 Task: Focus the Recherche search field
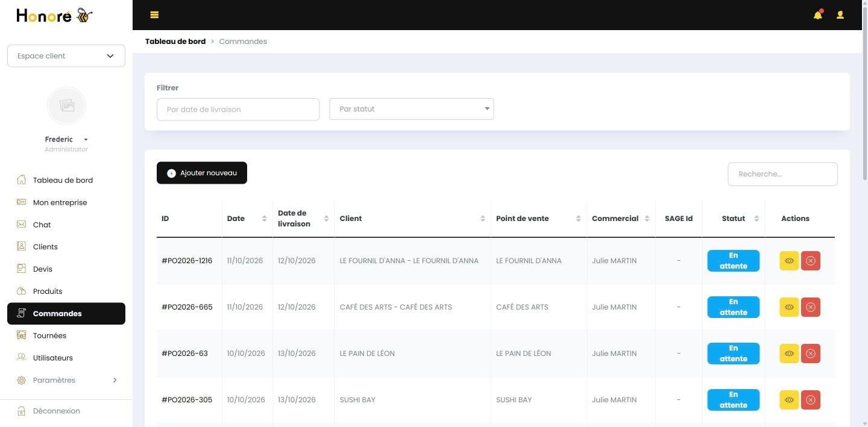point(782,174)
